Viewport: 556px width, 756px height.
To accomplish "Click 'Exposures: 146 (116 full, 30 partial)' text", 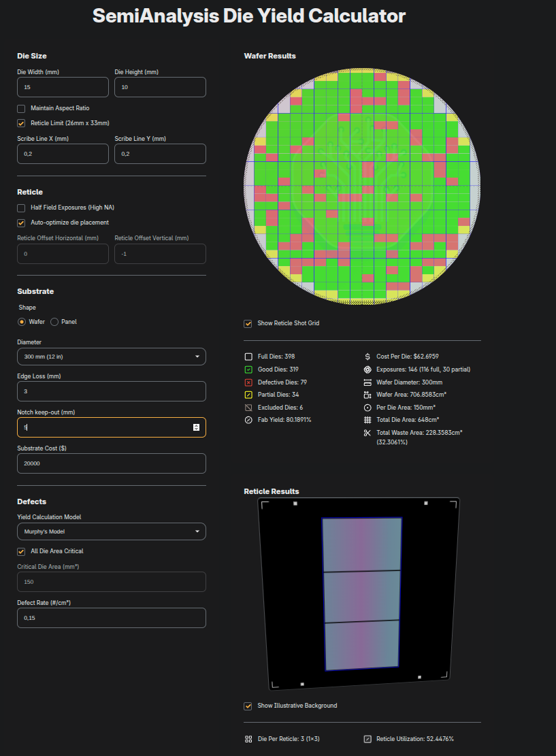I will 423,369.
